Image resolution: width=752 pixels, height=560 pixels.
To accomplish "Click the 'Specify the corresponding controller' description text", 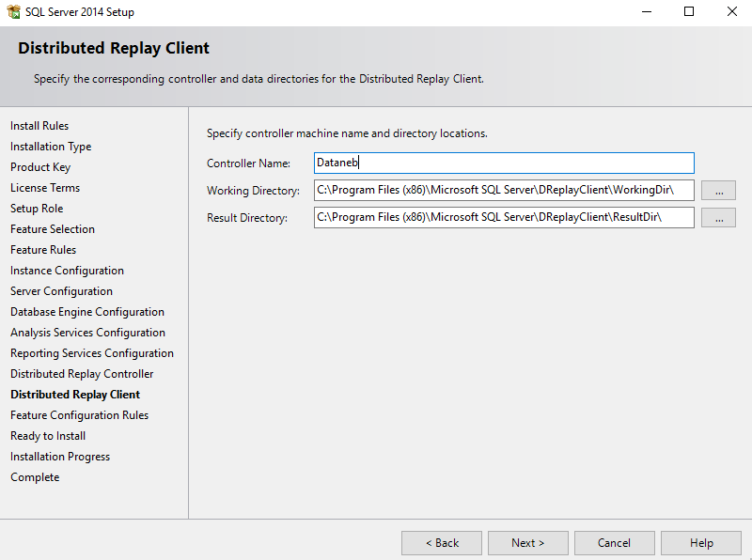I will click(x=258, y=79).
